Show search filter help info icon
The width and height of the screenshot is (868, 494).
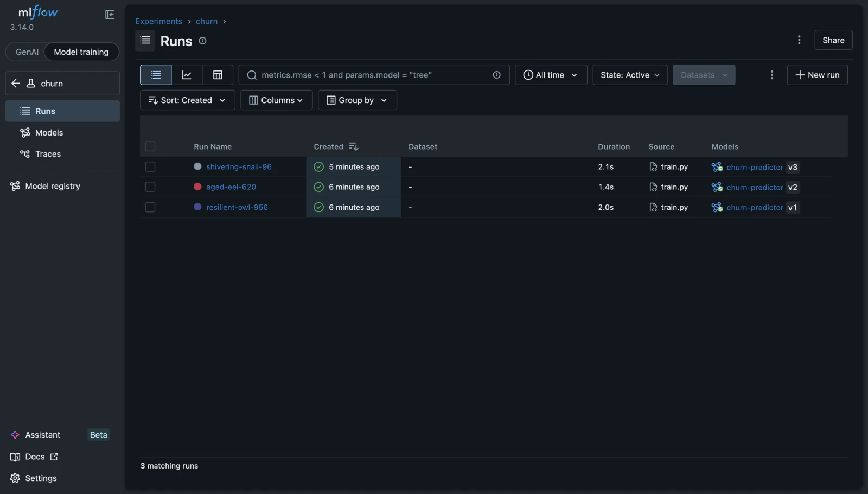point(496,75)
